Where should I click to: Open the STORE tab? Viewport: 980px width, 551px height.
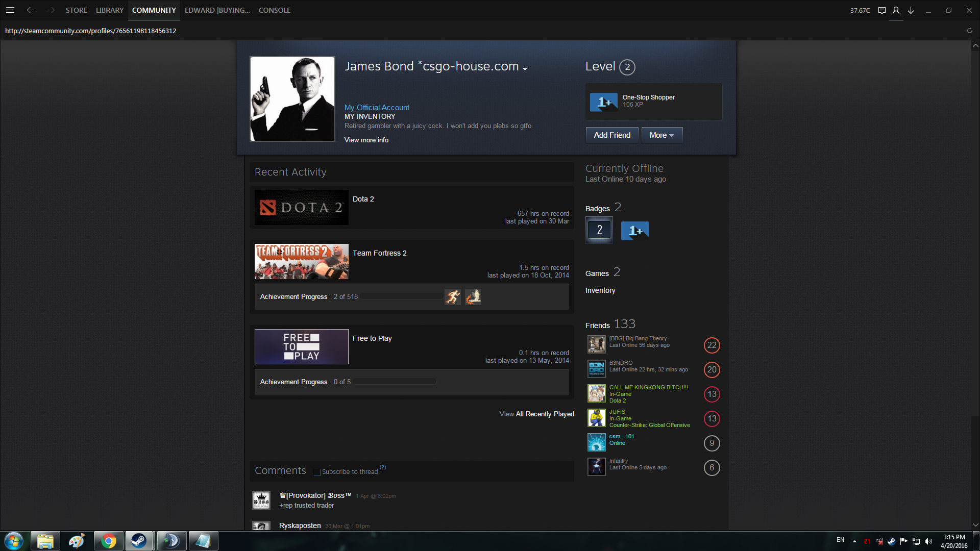pyautogui.click(x=76, y=10)
